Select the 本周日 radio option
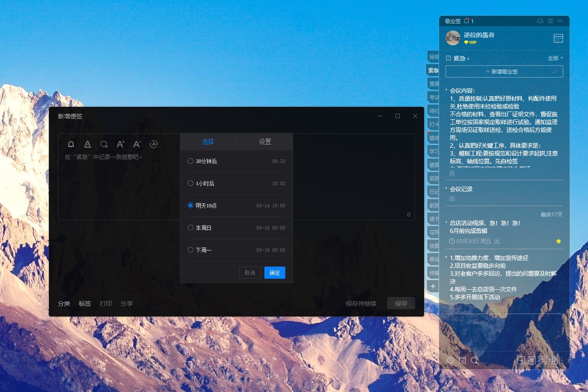588x392 pixels. tap(190, 228)
